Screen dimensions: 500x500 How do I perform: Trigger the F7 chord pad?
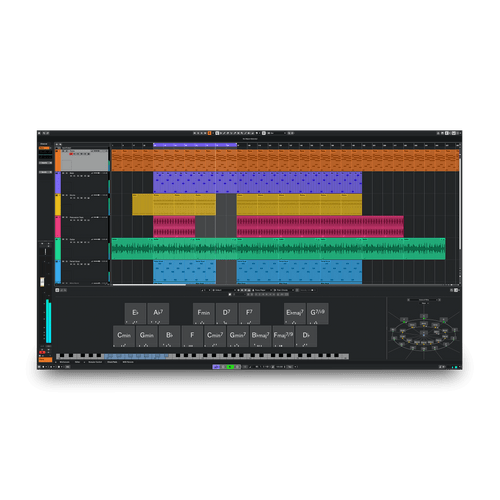point(249,313)
